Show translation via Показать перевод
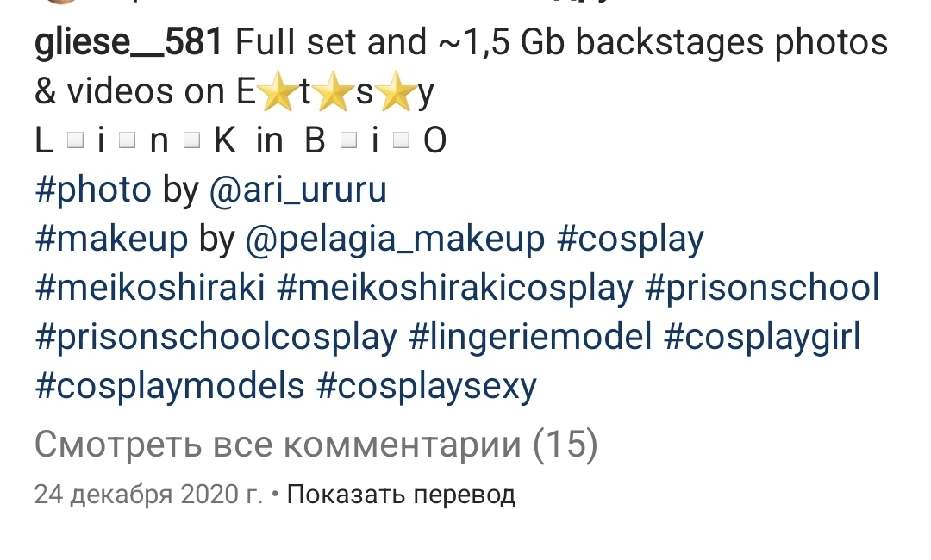Image resolution: width=931 pixels, height=560 pixels. click(401, 495)
